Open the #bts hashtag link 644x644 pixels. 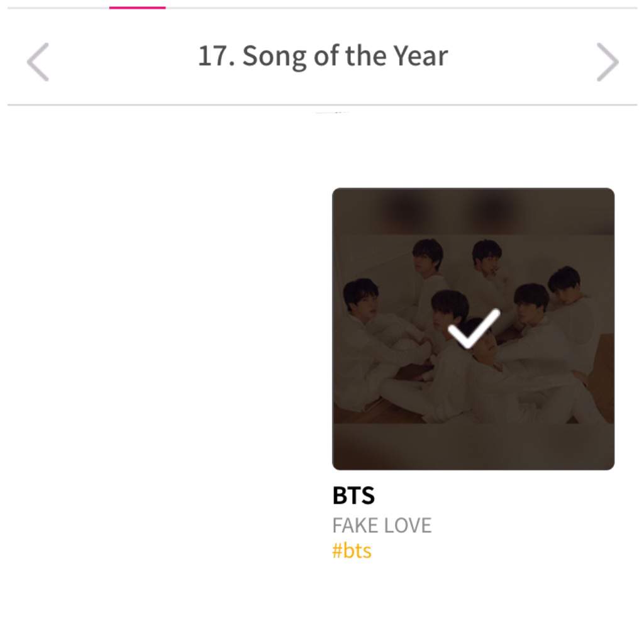352,550
